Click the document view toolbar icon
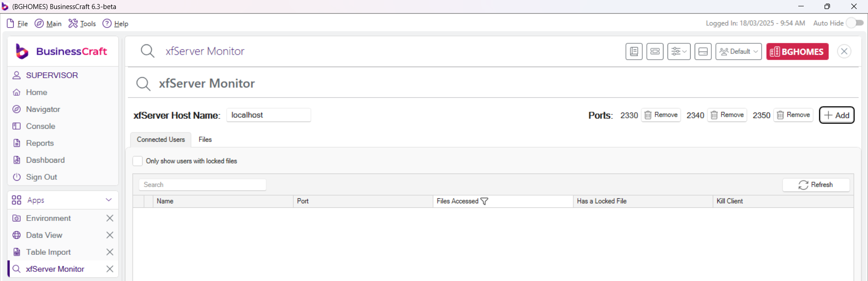 coord(634,52)
